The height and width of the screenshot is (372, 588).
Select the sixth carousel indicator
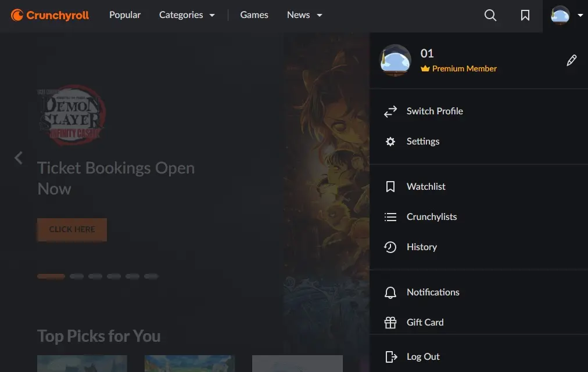(151, 276)
